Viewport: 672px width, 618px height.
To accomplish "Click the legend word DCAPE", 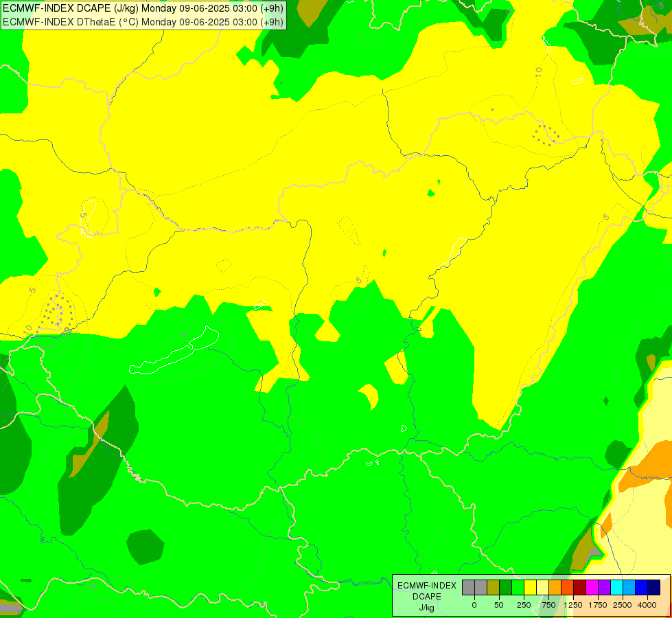I will pos(427,597).
